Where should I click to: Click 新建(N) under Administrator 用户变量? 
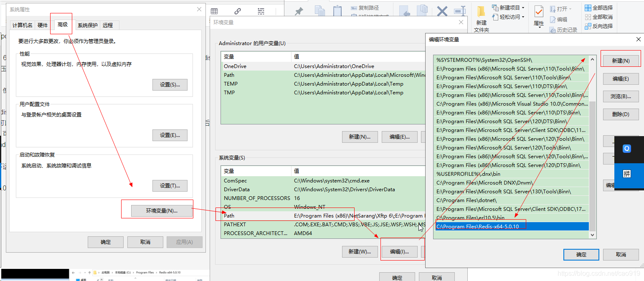pyautogui.click(x=360, y=137)
